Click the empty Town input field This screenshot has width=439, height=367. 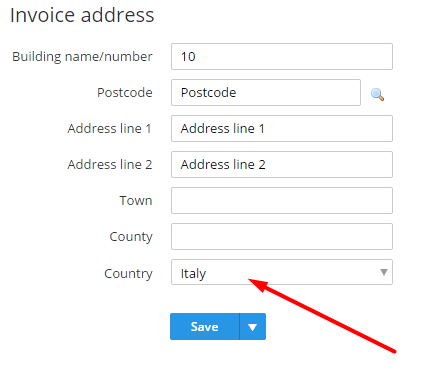pyautogui.click(x=282, y=200)
